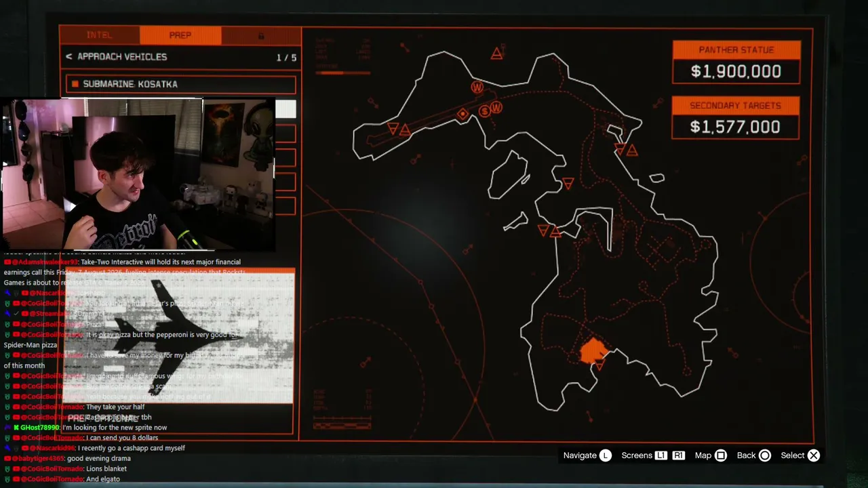Image resolution: width=868 pixels, height=488 pixels.
Task: Click chat message "They take your half"
Action: pos(115,407)
